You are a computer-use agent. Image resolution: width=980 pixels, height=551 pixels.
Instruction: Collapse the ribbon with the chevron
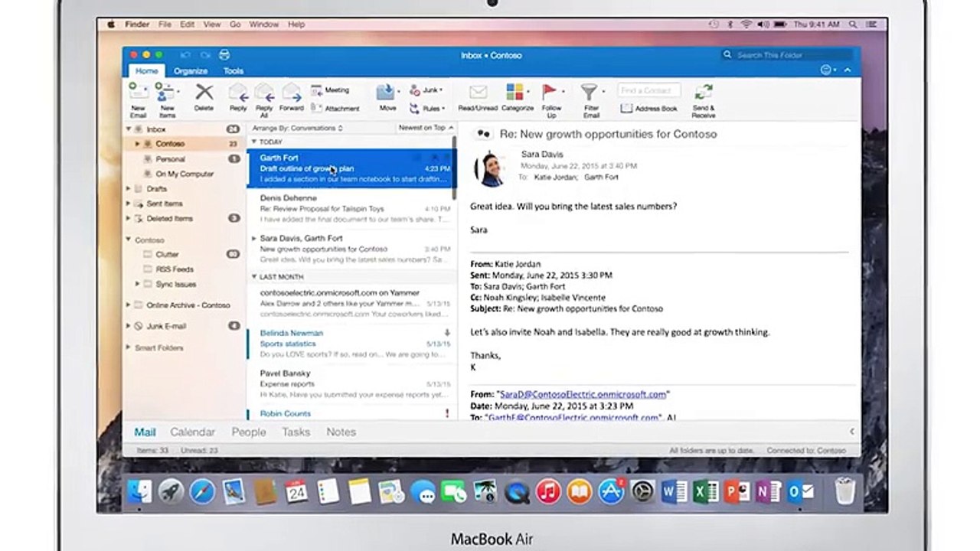click(848, 70)
